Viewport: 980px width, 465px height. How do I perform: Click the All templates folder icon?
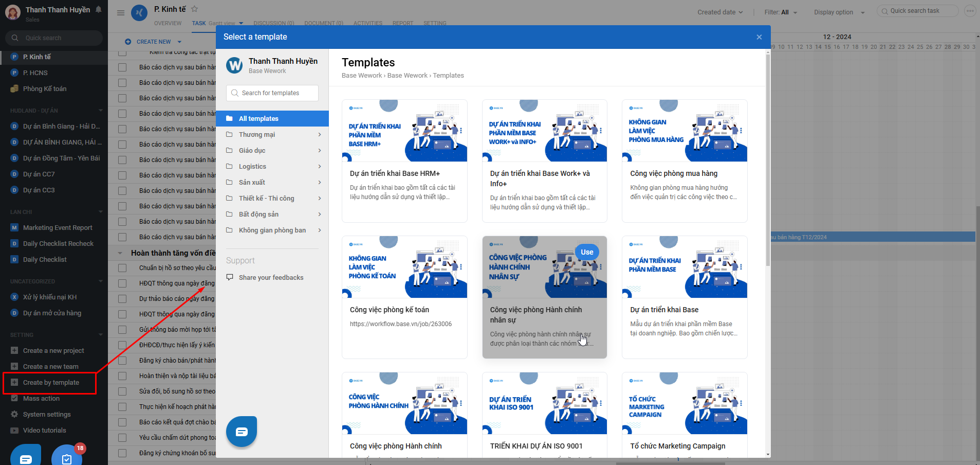[229, 118]
